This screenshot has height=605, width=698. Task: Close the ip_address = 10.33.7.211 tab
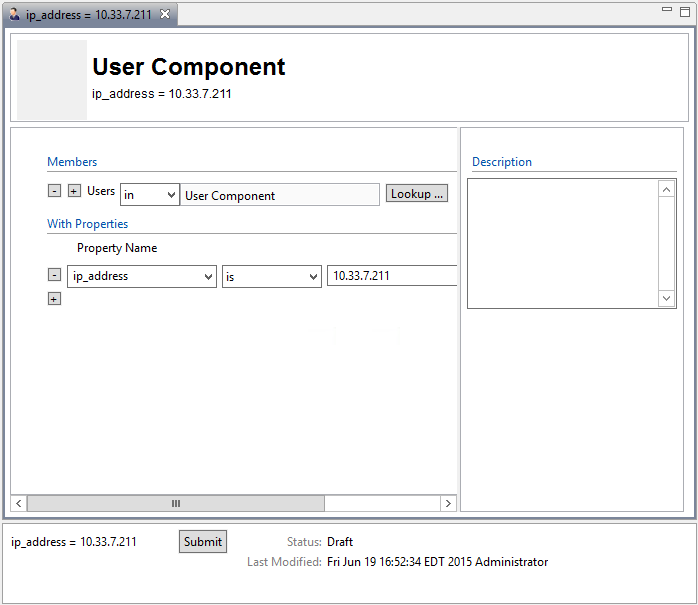coord(165,14)
